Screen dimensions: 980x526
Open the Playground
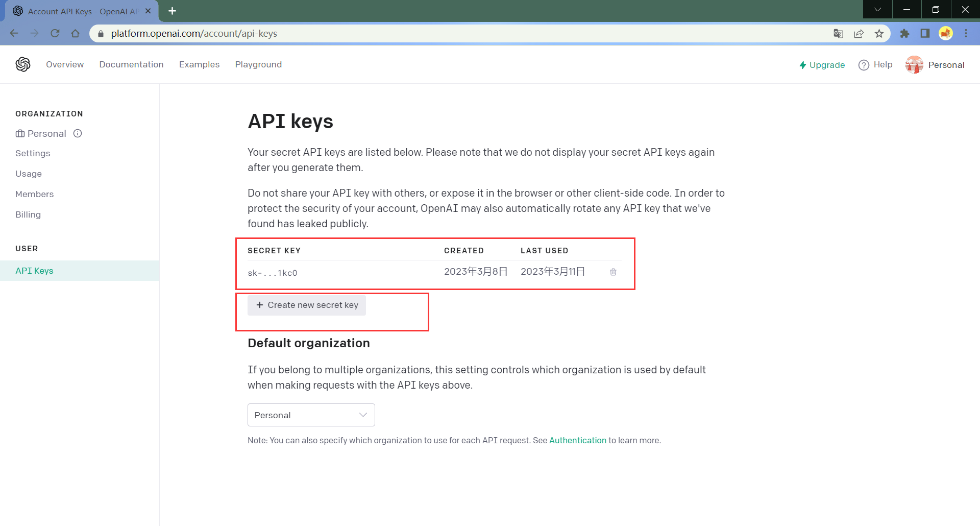(x=258, y=64)
